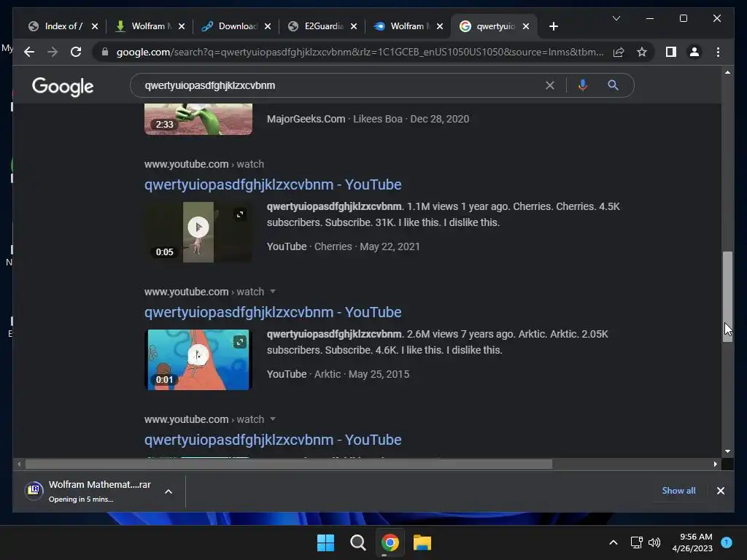
Task: Open Chrome three-dot menu
Action: [x=718, y=52]
